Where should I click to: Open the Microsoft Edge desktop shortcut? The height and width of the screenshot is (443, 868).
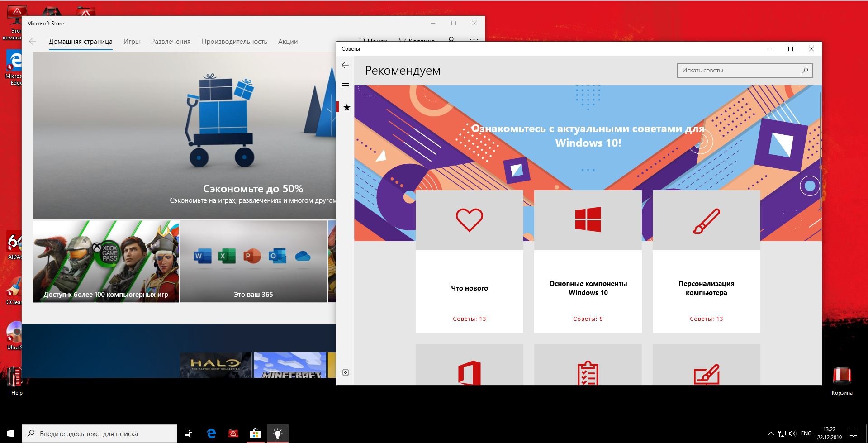(x=14, y=68)
